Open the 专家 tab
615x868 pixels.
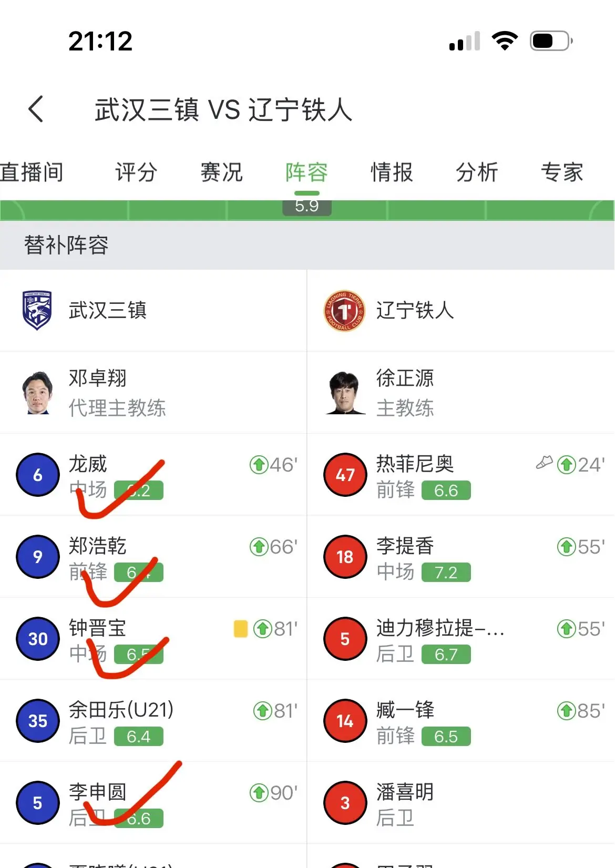pyautogui.click(x=562, y=172)
